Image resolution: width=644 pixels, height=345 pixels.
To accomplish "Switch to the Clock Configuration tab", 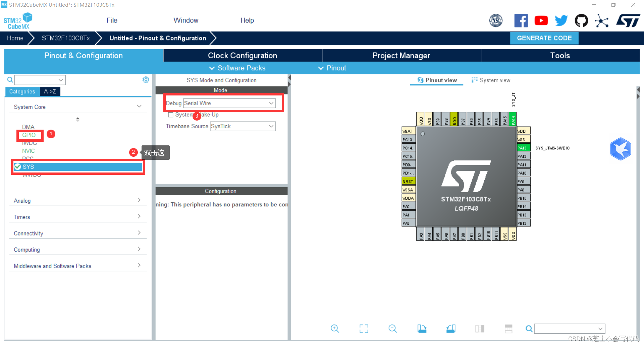I will (243, 56).
